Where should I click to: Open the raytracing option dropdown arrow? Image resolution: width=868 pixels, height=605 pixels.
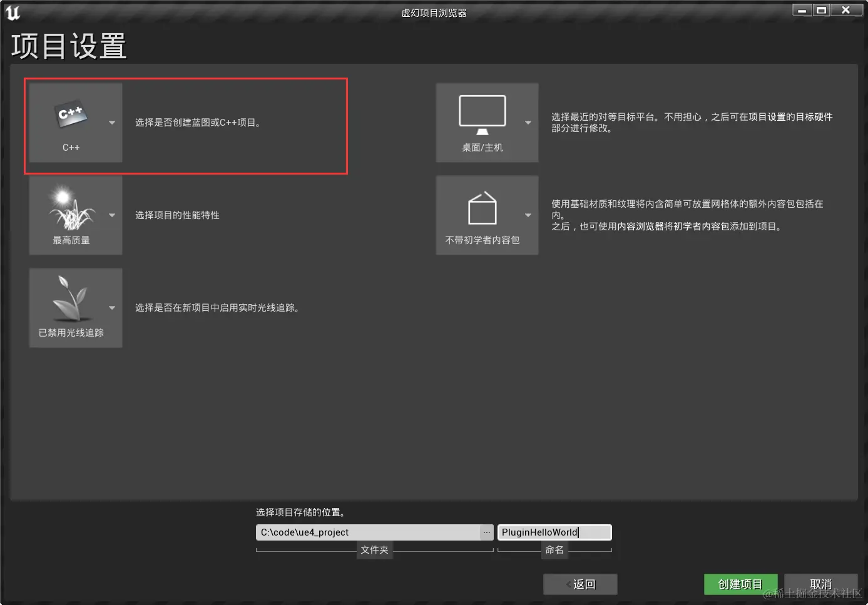click(x=111, y=308)
